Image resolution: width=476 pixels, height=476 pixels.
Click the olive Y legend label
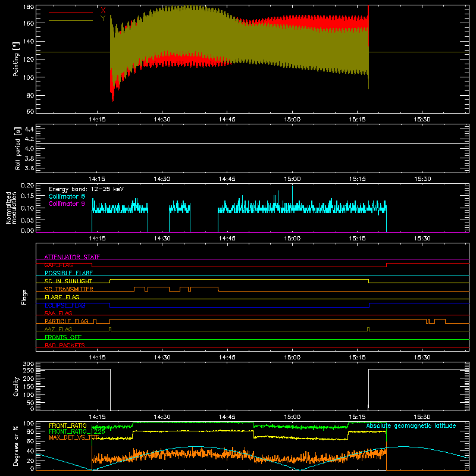[103, 18]
